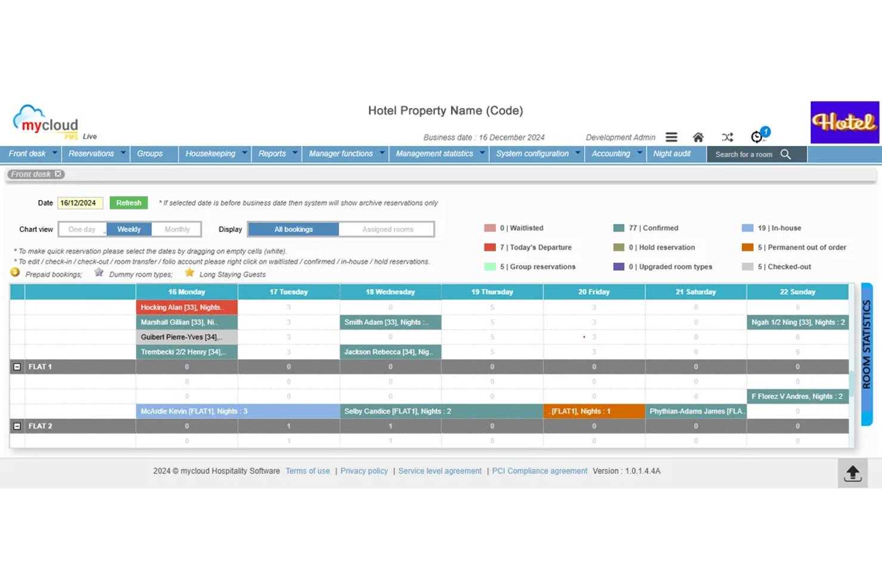882x588 pixels.
Task: Click the long staying guests star icon
Action: (x=190, y=272)
